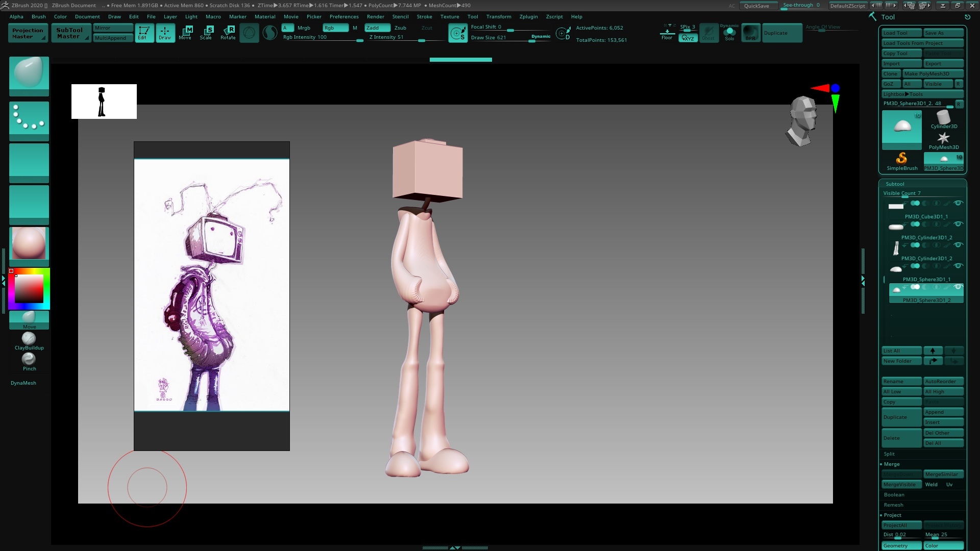This screenshot has height=551, width=980.
Task: Open the Transform menu
Action: click(x=499, y=17)
